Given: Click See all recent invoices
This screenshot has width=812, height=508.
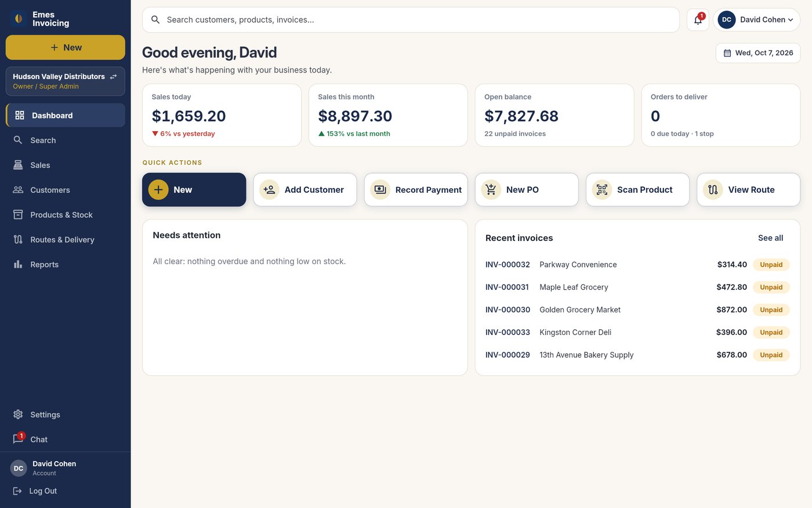Looking at the screenshot, I should (770, 238).
